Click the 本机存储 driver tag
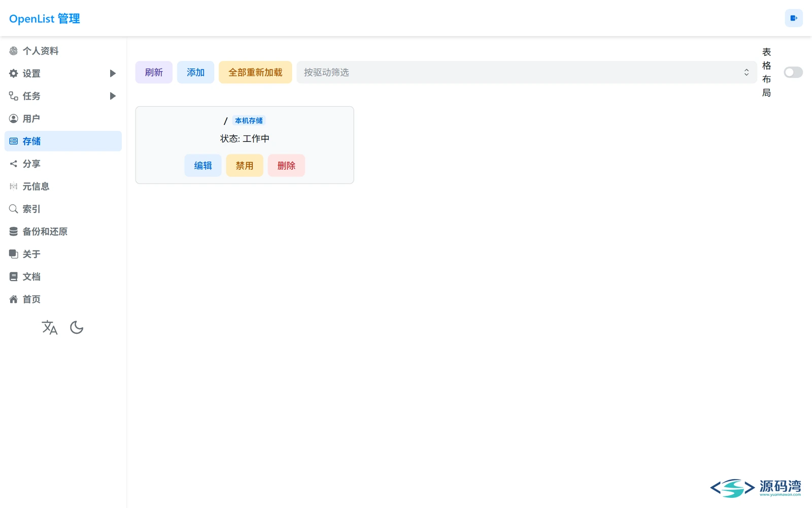Screen dimensions: 812x508 249,120
